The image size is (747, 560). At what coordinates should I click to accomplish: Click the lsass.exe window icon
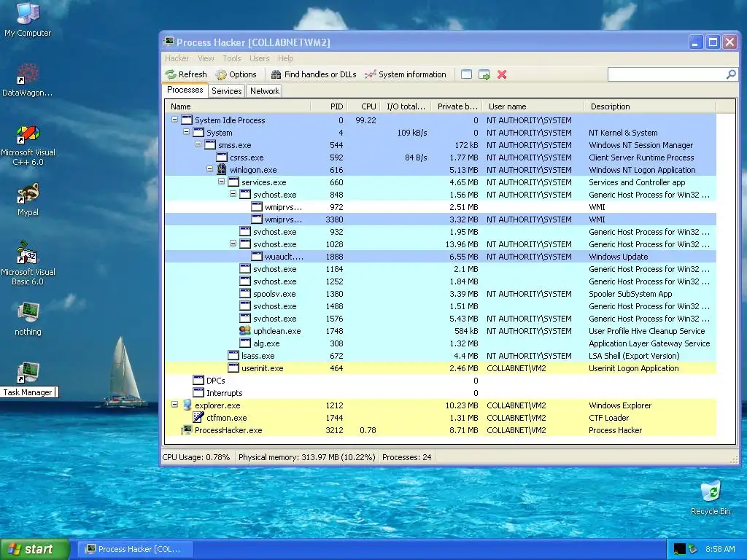[233, 355]
